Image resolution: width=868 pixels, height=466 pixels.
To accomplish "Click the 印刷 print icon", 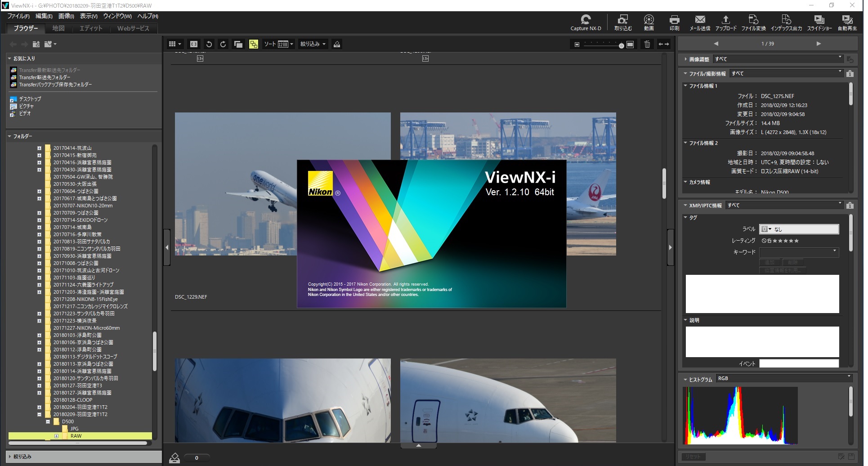I will 674,22.
